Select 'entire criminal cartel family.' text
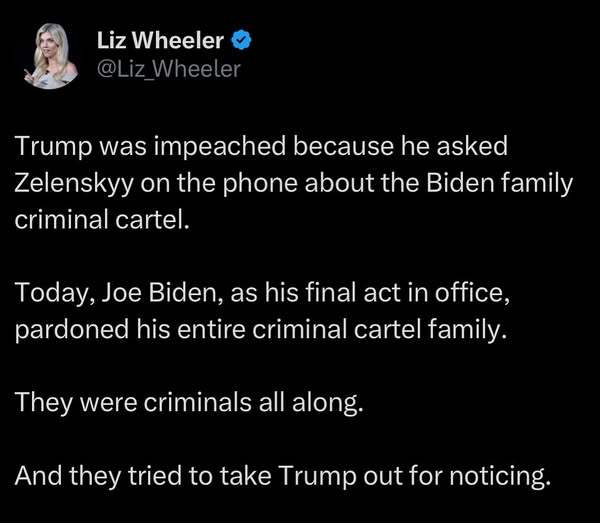Viewport: 600px width, 523px height. tap(341, 330)
